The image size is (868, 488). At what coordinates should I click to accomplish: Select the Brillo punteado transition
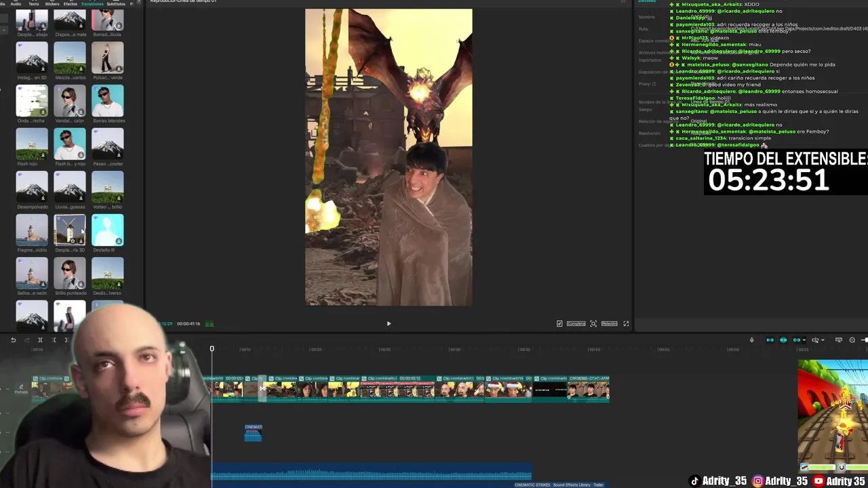pos(70,273)
